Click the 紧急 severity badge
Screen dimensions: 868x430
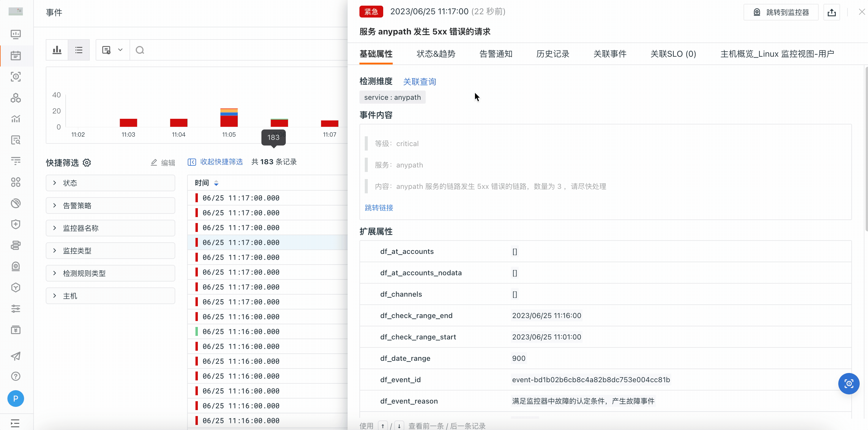pos(371,12)
